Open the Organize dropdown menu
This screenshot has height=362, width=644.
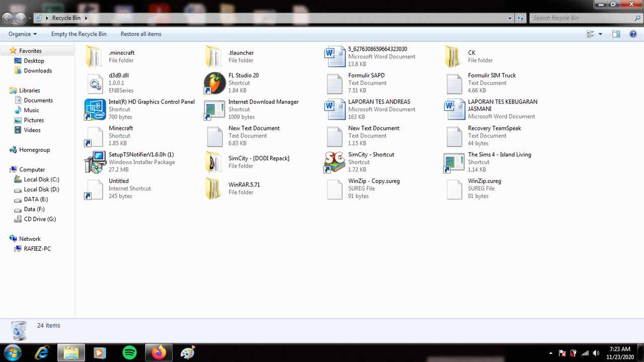(23, 34)
